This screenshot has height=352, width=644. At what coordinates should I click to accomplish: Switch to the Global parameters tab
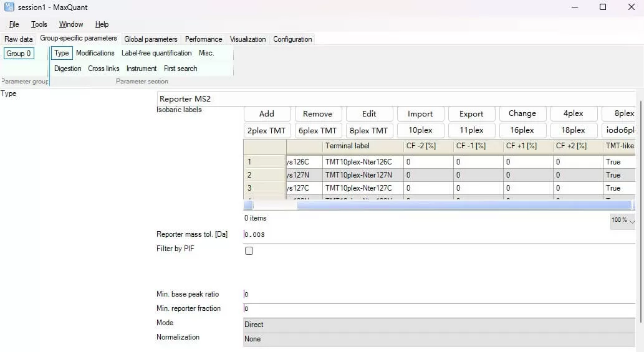point(151,39)
